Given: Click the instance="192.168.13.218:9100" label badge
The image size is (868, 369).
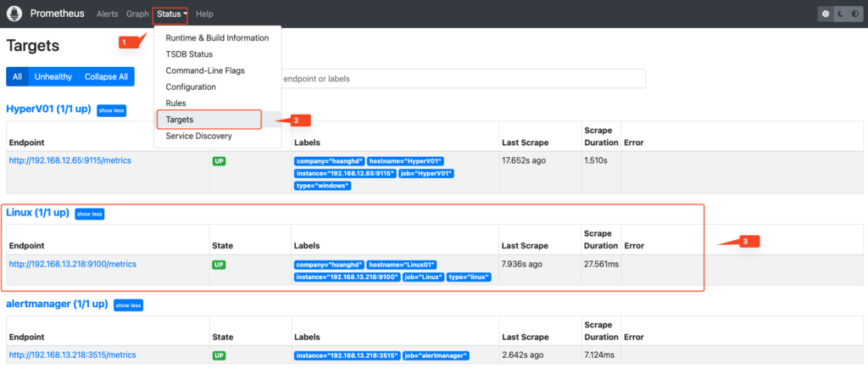Looking at the screenshot, I should [347, 277].
